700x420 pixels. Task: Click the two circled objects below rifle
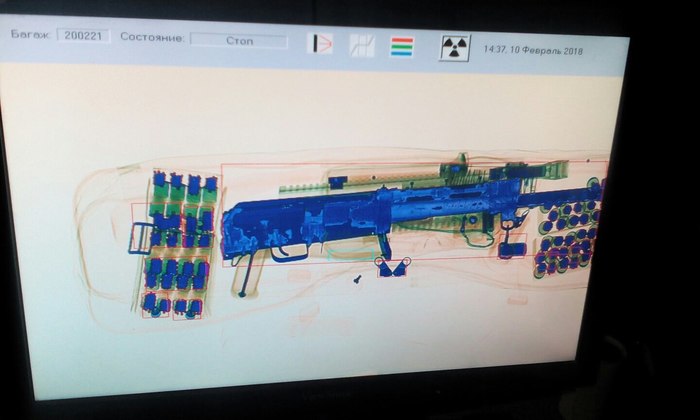pyautogui.click(x=392, y=266)
